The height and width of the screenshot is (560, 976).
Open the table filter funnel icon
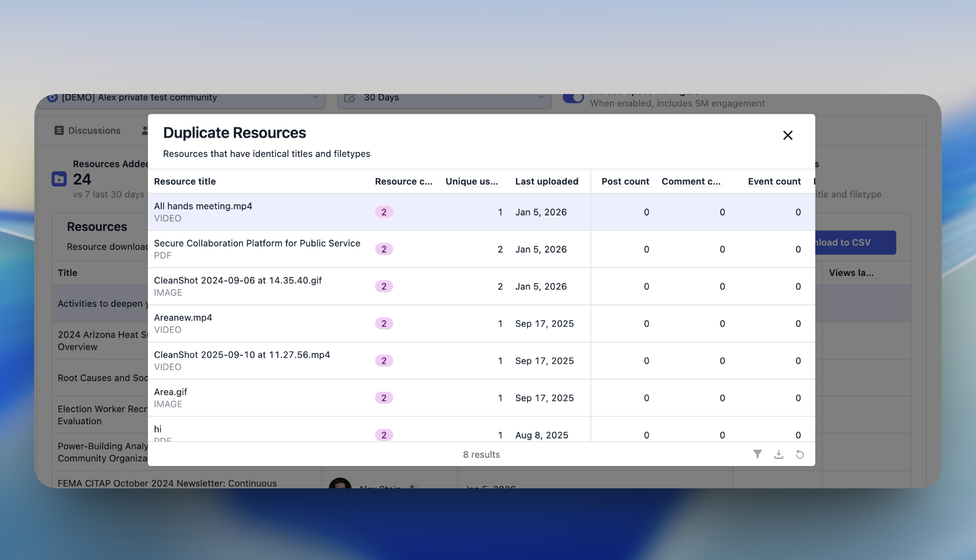point(757,454)
